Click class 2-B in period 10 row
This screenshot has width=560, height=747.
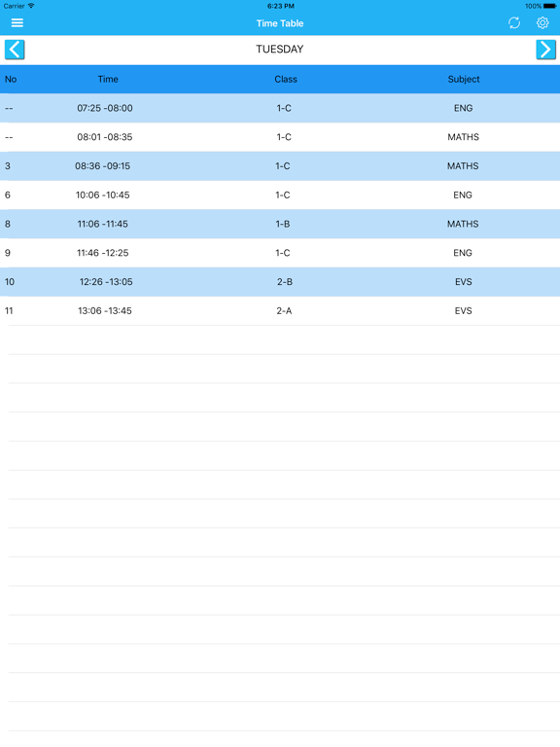pos(285,282)
